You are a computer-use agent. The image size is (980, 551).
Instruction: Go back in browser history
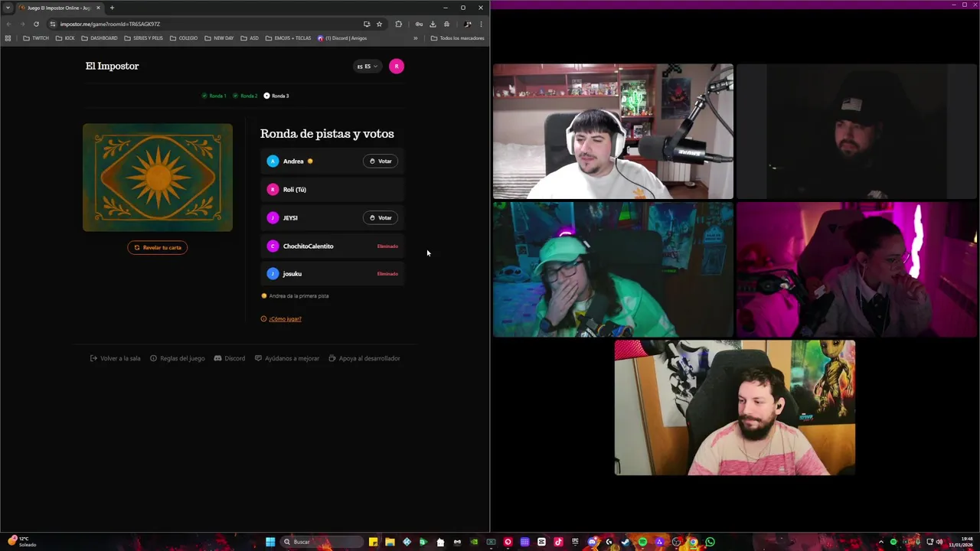click(x=8, y=24)
